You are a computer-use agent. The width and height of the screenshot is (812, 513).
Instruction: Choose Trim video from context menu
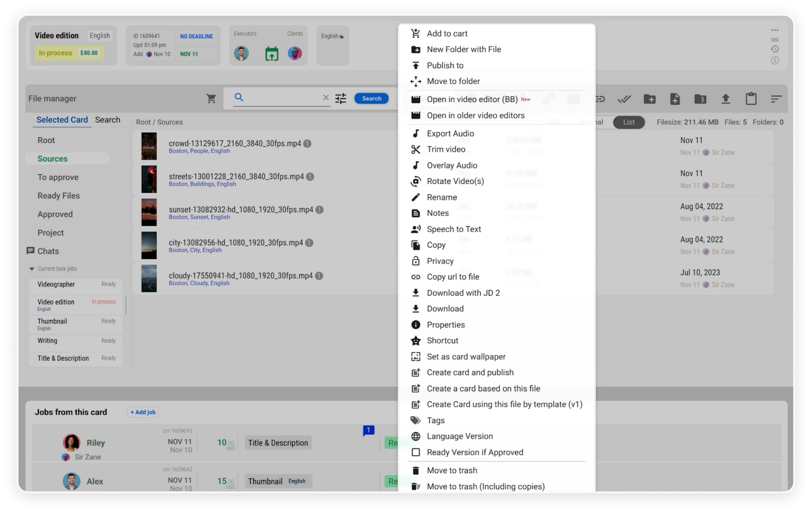(x=446, y=149)
